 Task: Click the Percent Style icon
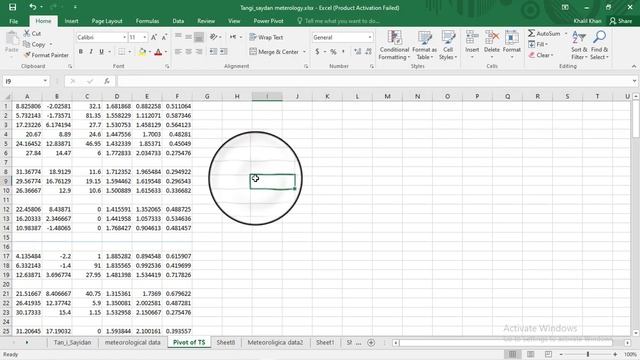pyautogui.click(x=333, y=52)
